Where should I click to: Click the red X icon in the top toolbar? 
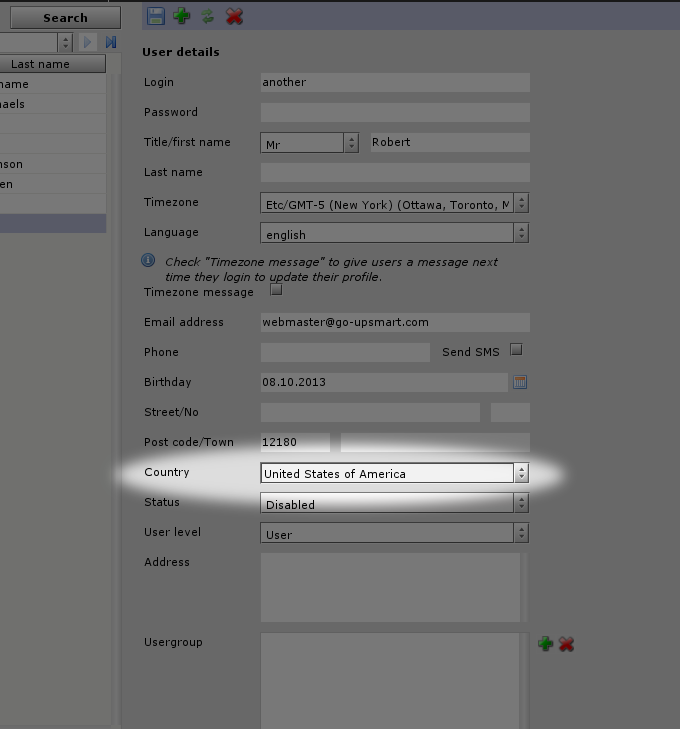point(234,16)
